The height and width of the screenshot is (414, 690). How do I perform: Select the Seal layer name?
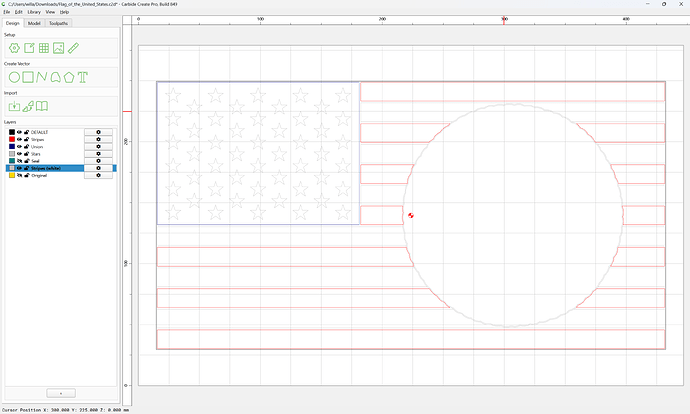(35, 161)
